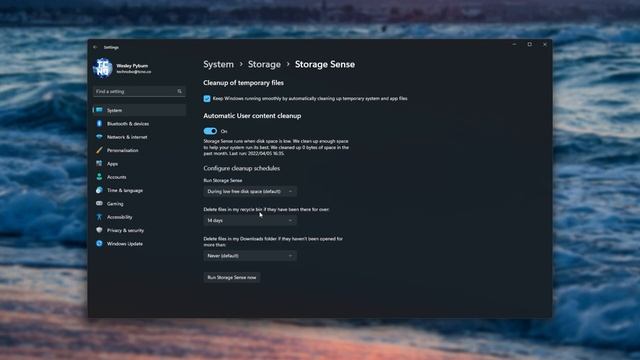Click the search magnifier icon
Viewport: 640px width, 360px height.
point(180,91)
